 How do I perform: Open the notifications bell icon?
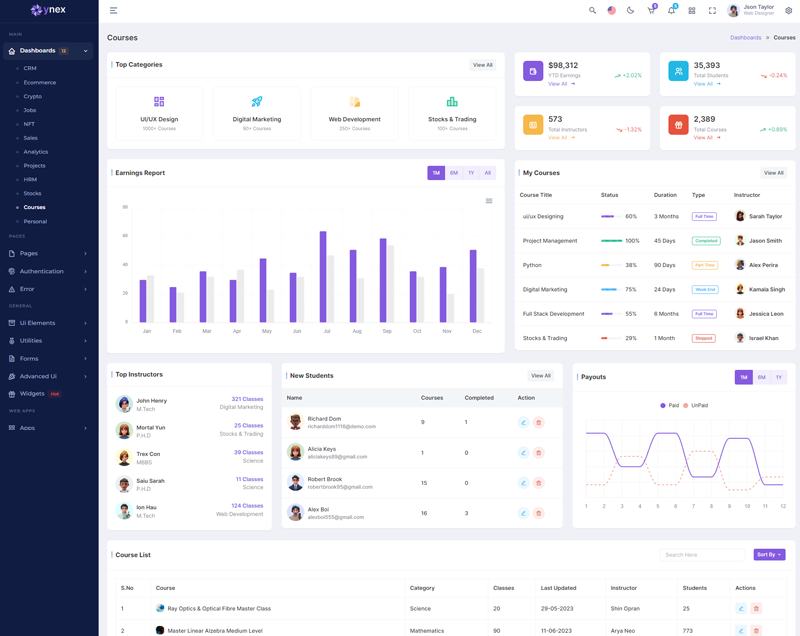point(671,11)
